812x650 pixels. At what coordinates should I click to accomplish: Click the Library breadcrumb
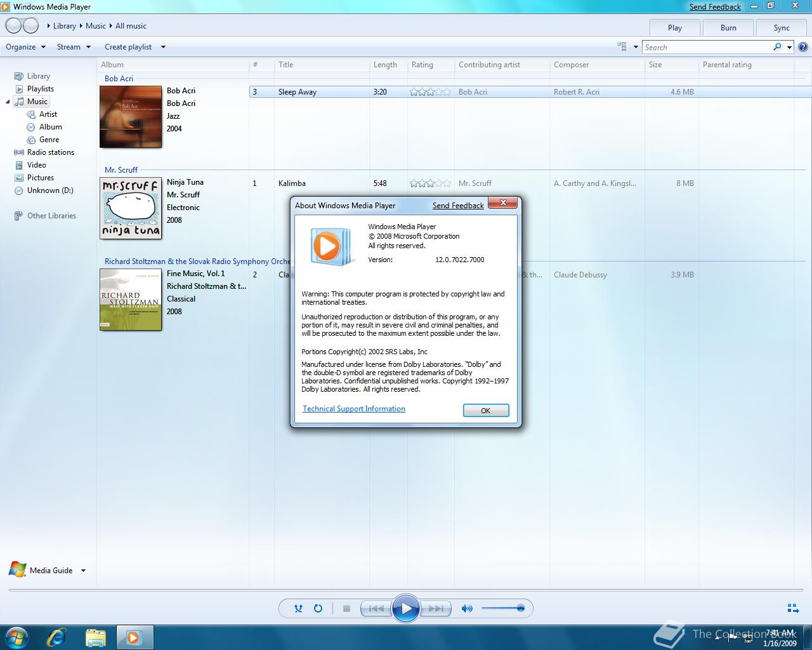coord(64,26)
